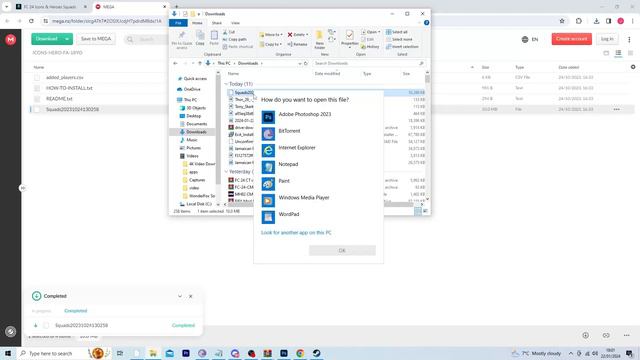Click Create account on MEGA

pos(571,39)
